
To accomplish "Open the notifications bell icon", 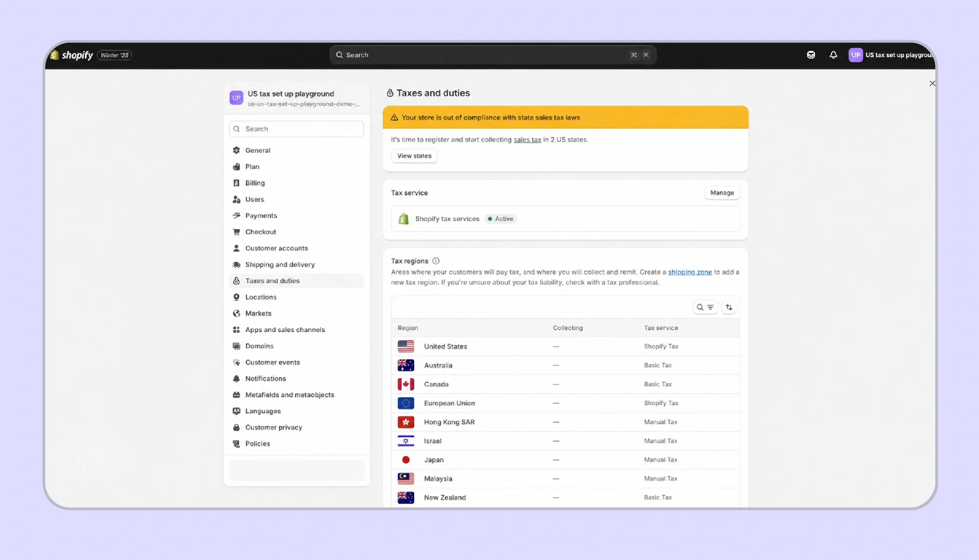I will (833, 55).
